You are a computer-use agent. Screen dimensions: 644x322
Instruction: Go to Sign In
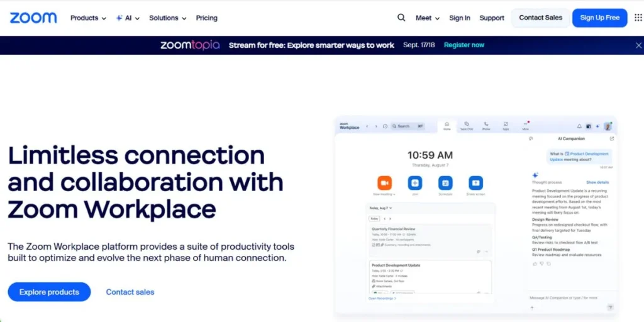tap(460, 18)
